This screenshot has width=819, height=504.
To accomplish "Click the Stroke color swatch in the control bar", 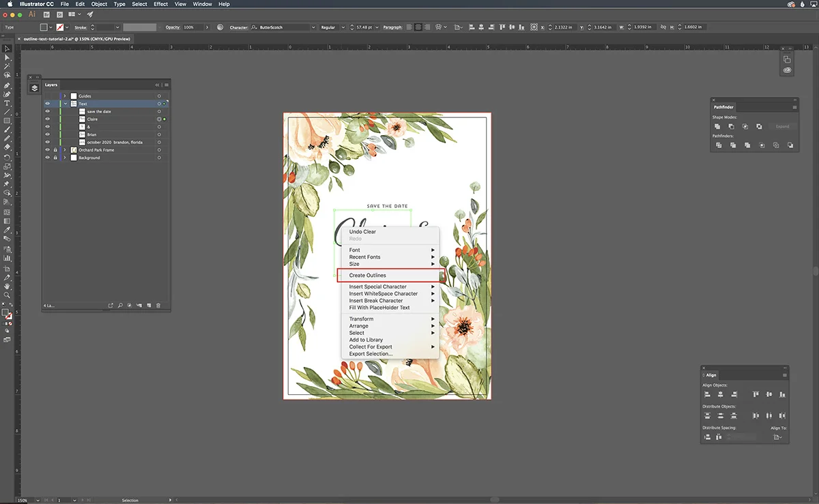I will pos(61,27).
